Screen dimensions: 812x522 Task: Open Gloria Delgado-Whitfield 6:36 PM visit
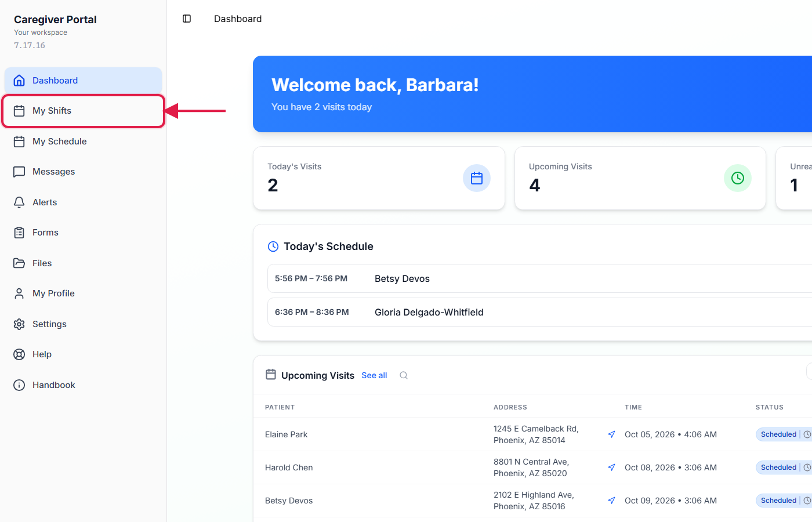click(x=539, y=312)
